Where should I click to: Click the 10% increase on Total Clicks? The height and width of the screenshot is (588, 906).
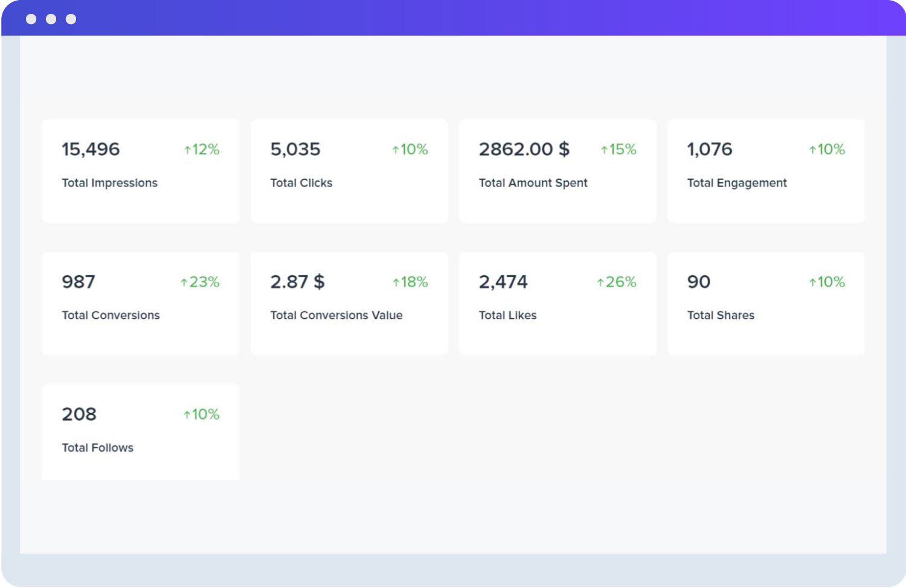click(x=410, y=149)
